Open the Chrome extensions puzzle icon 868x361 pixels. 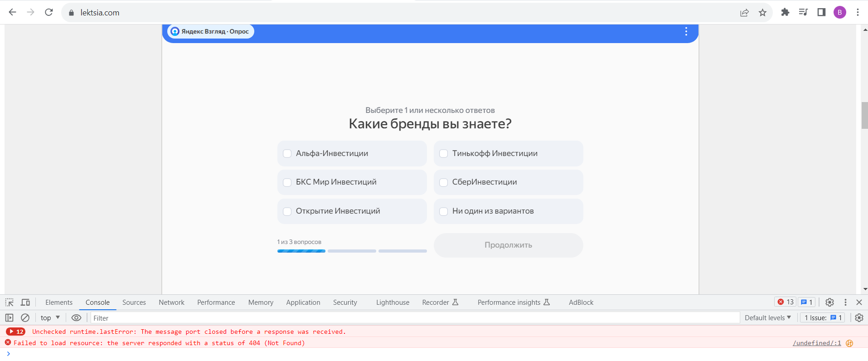(x=785, y=13)
